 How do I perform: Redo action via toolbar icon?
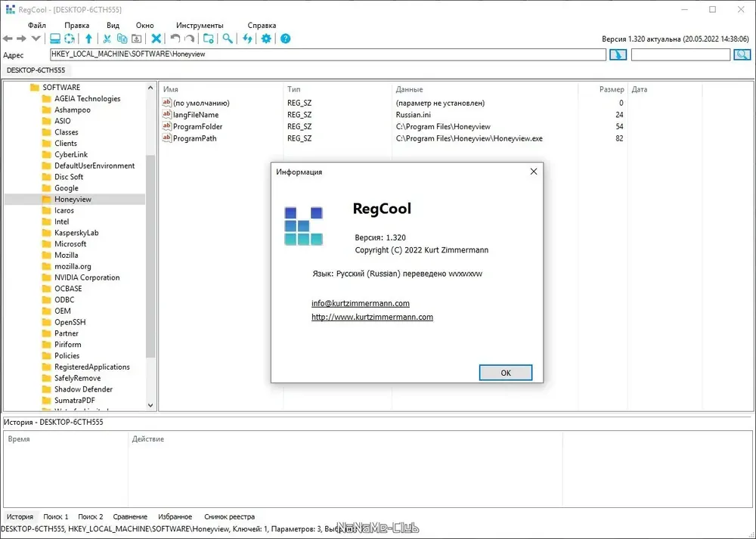pyautogui.click(x=190, y=39)
